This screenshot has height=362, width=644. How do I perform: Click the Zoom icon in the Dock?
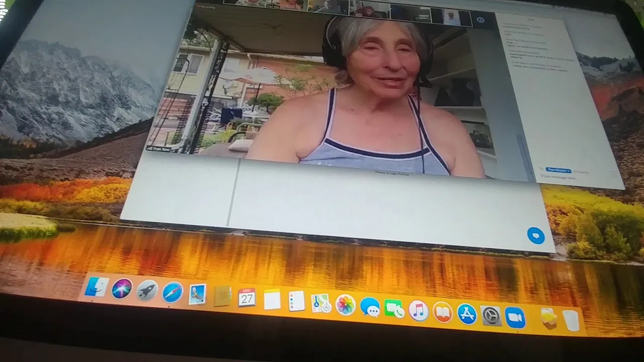(515, 318)
